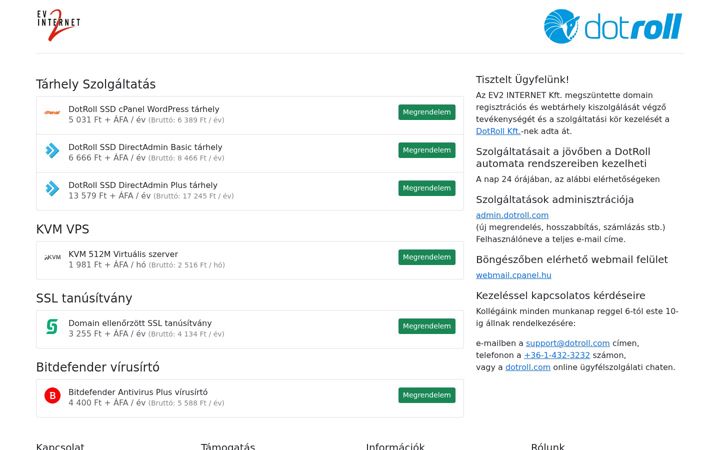
Task: Click the Böngészőben elérhető webmail felület heading
Action: tap(572, 260)
